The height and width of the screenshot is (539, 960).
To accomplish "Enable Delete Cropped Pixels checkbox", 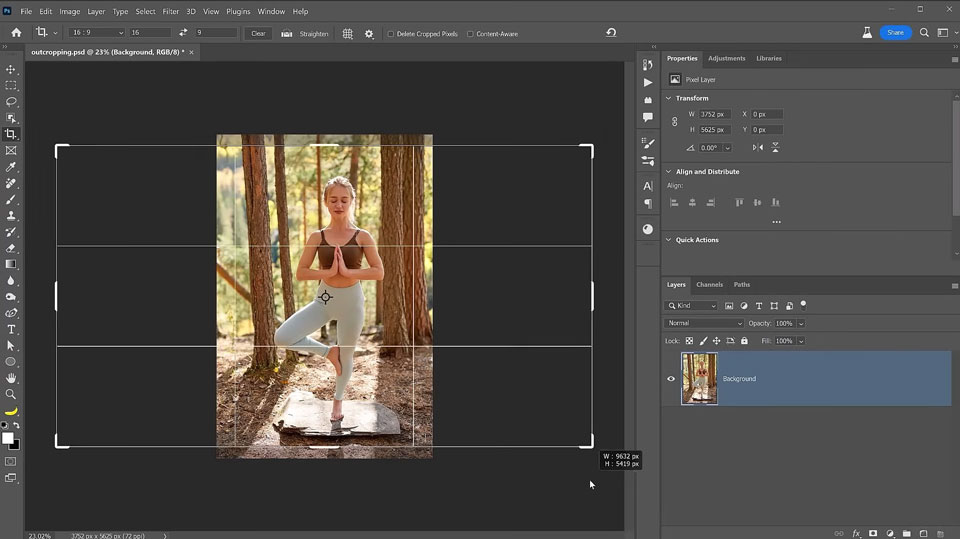I will click(391, 34).
